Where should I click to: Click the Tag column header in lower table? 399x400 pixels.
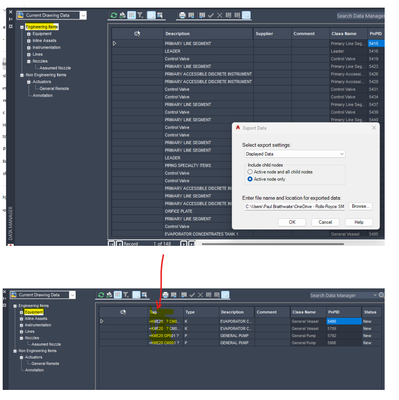(166, 312)
